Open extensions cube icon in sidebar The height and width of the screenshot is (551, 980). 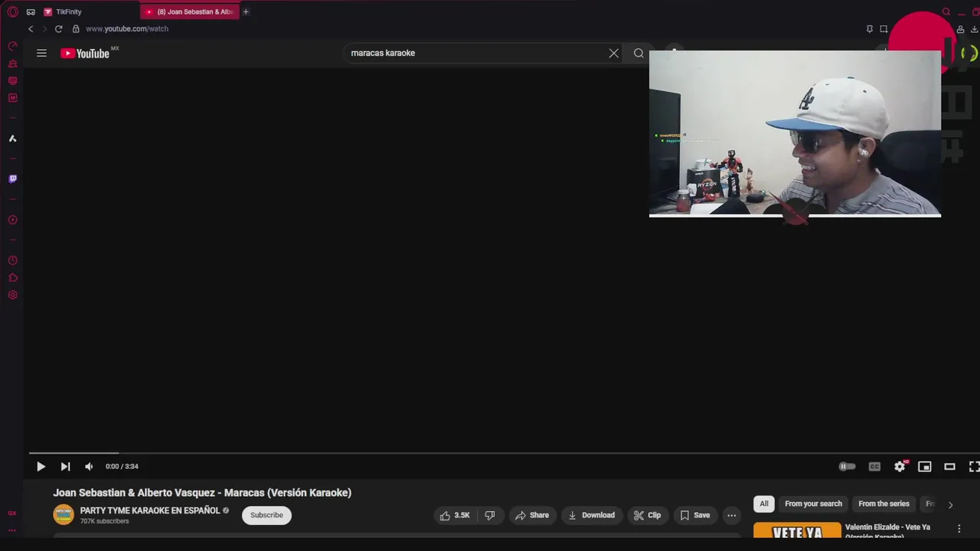12,278
